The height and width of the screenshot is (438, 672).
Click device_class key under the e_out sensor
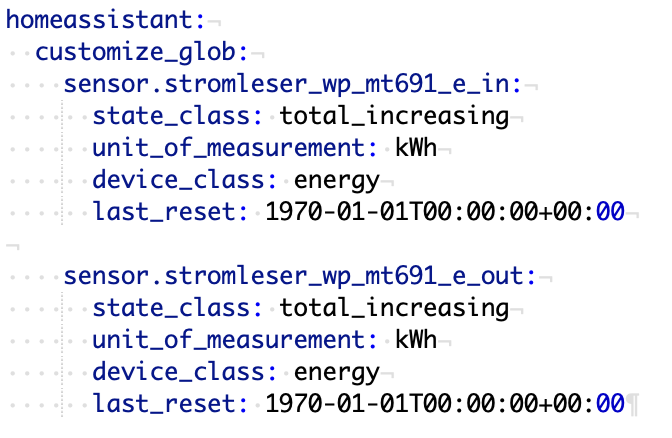(x=185, y=371)
